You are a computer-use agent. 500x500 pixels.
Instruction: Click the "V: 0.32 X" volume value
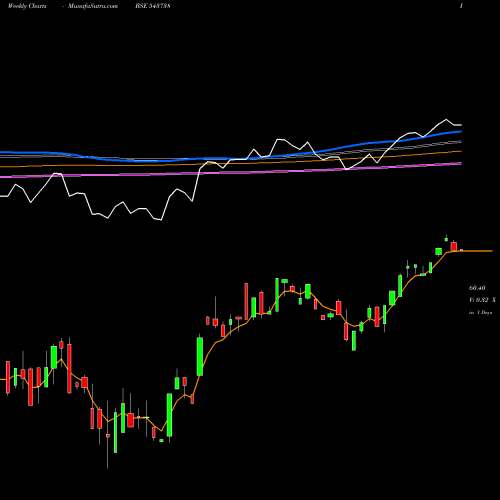[482, 300]
